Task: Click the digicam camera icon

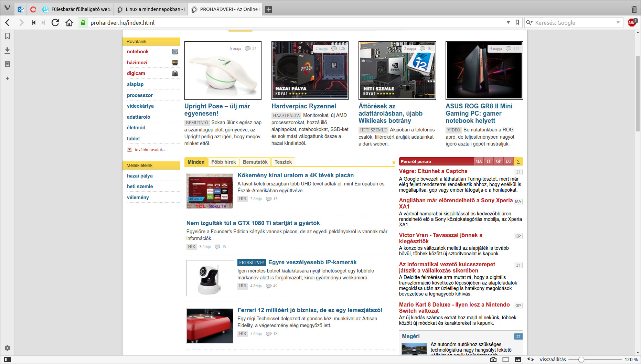Action: tap(175, 73)
